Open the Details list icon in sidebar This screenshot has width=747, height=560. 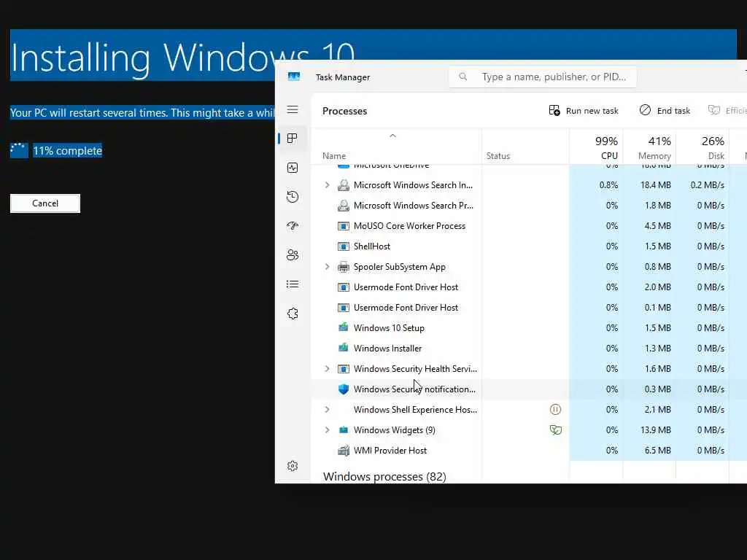pos(293,284)
